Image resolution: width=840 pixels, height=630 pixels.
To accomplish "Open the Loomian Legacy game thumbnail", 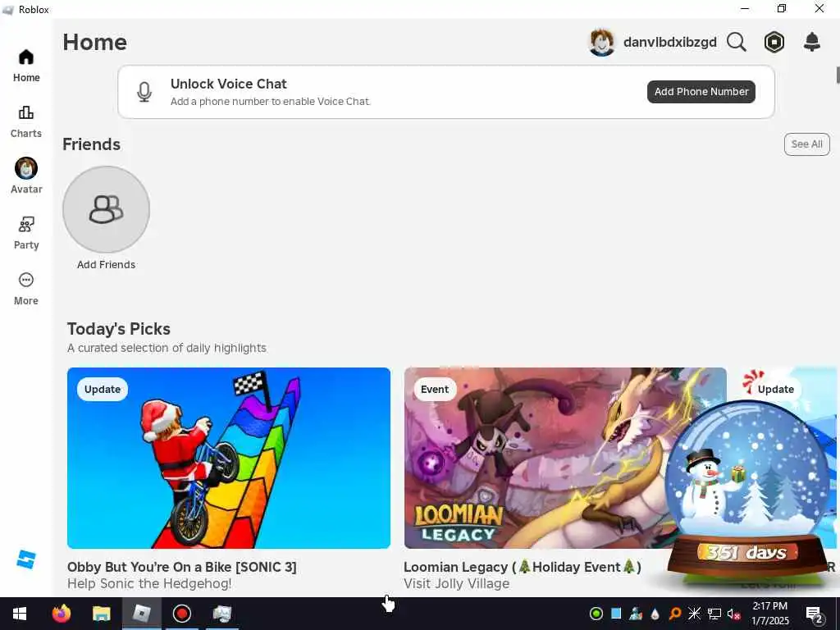I will pos(565,458).
